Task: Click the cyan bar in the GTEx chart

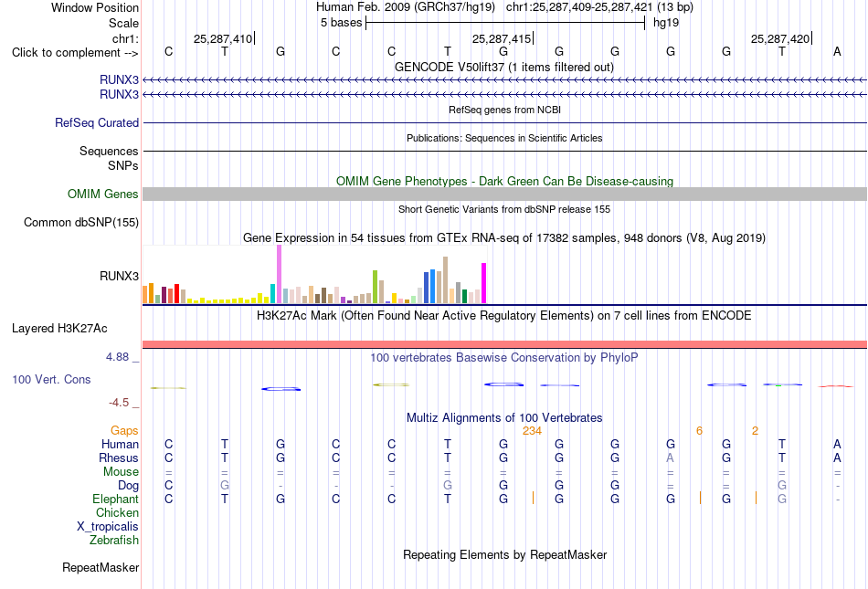Action: tap(272, 294)
